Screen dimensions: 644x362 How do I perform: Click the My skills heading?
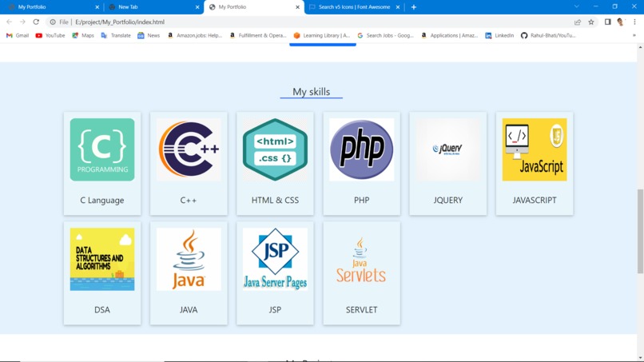click(x=312, y=92)
